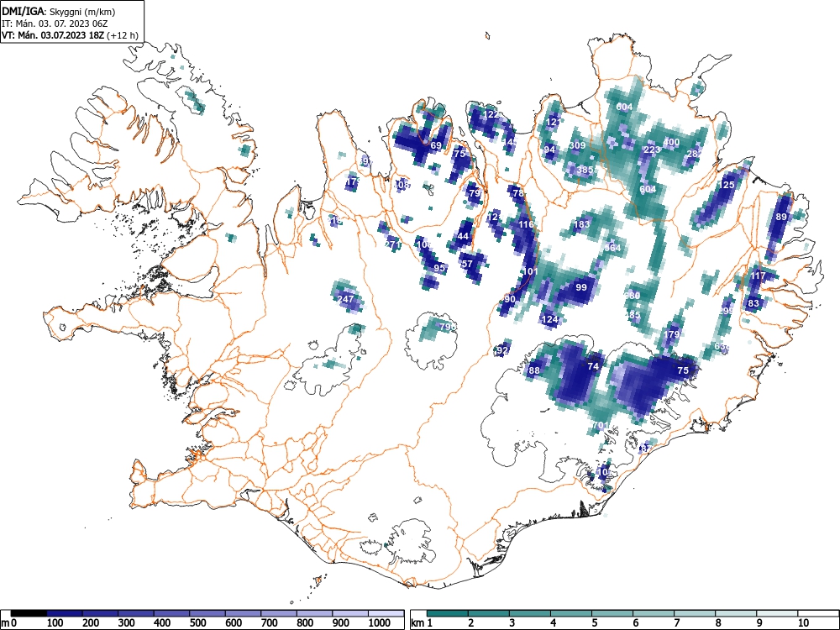Select the lightest 9–10 km legend swatch
Viewport: 840px width, 630px height.
click(776, 613)
